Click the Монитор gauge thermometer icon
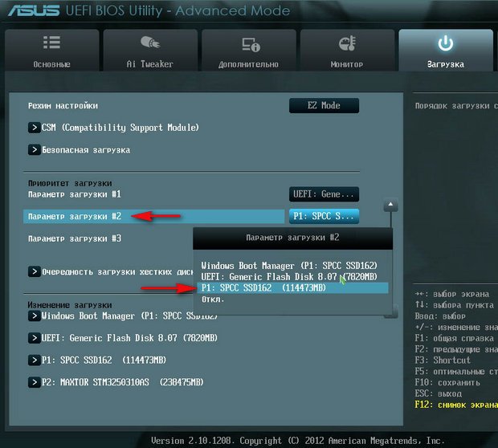Image resolution: width=498 pixels, height=448 pixels. point(347,43)
